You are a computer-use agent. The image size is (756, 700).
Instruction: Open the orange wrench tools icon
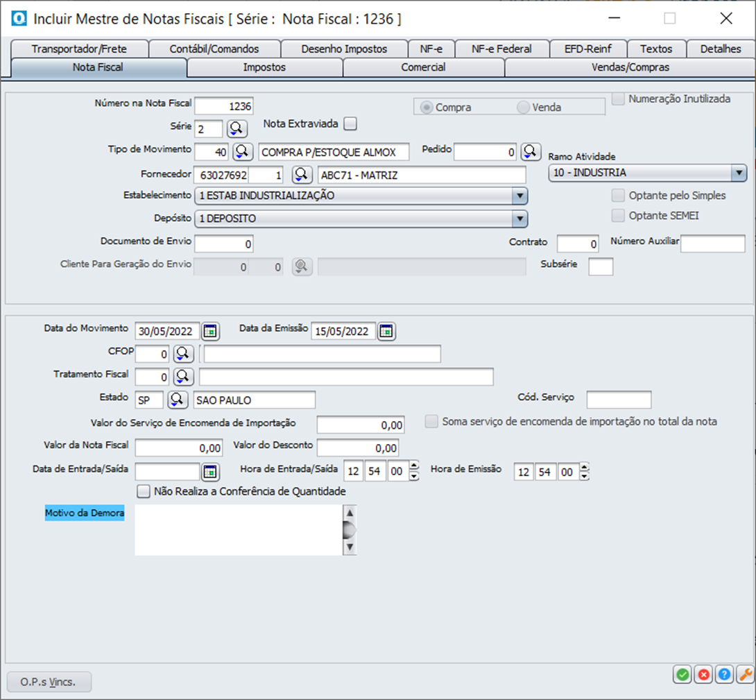coord(745,674)
